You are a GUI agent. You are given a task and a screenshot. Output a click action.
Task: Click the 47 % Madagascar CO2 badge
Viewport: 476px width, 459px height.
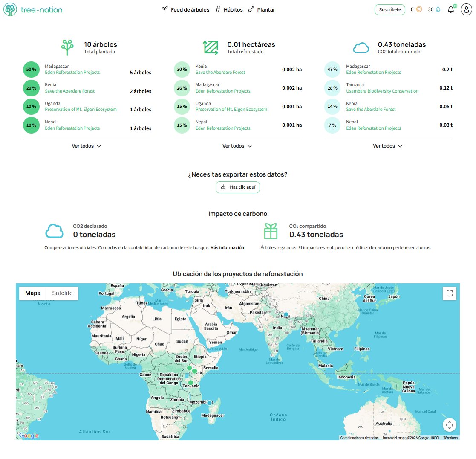332,69
